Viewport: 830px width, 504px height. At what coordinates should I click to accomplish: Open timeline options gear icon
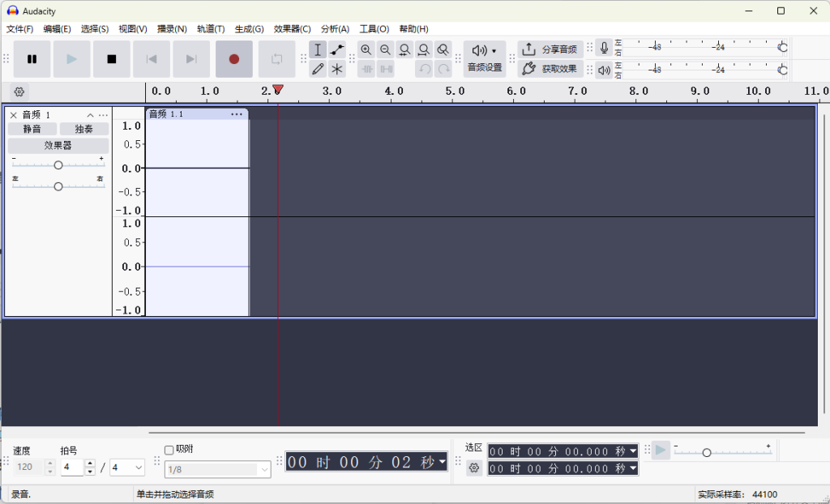point(19,92)
